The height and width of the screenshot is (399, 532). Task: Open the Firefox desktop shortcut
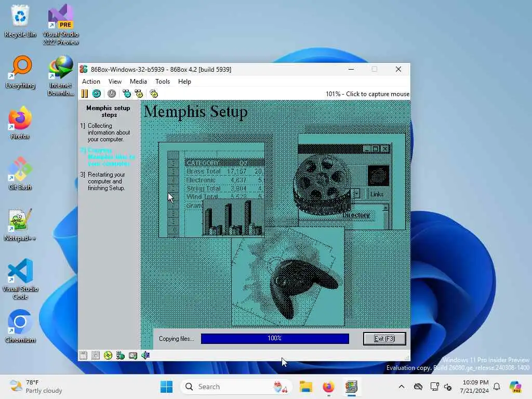pyautogui.click(x=20, y=123)
